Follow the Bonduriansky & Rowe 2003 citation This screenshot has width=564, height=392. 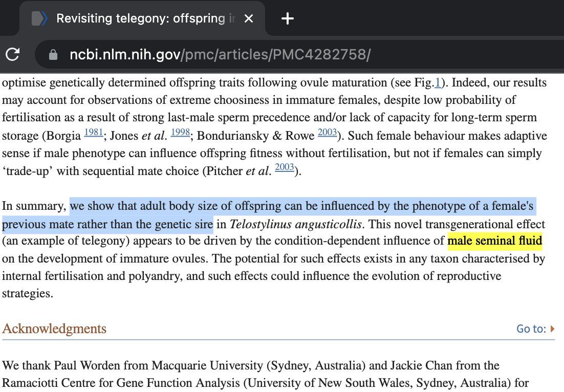[x=327, y=133]
